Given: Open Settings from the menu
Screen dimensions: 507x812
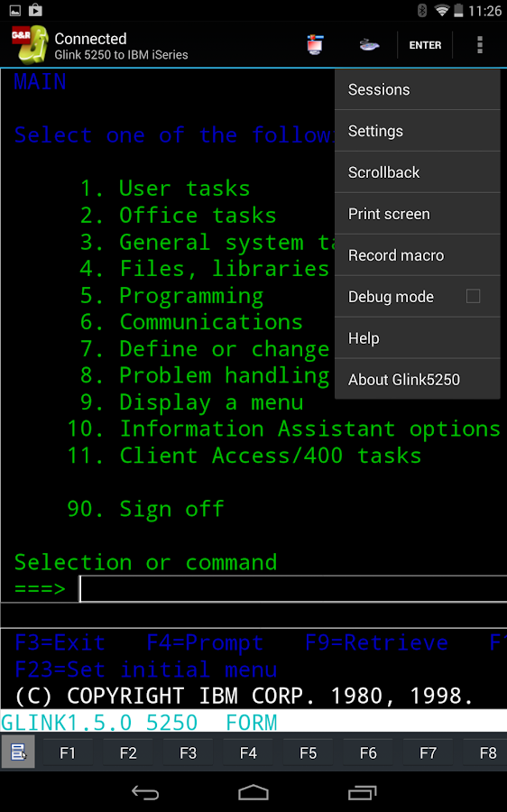Looking at the screenshot, I should point(418,131).
